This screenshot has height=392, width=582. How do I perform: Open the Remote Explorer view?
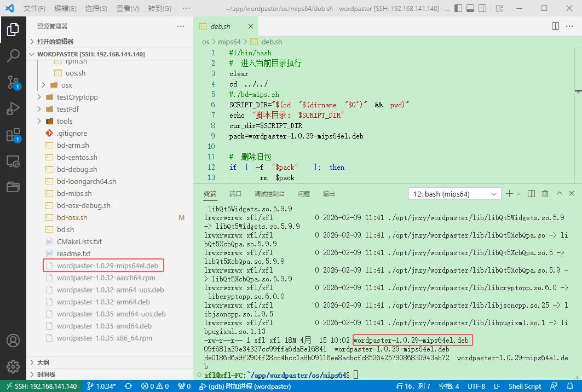point(13,162)
